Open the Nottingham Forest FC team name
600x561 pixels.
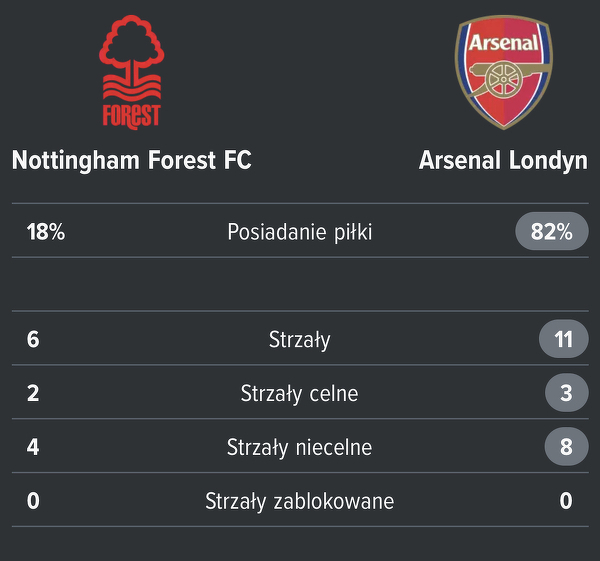(131, 160)
